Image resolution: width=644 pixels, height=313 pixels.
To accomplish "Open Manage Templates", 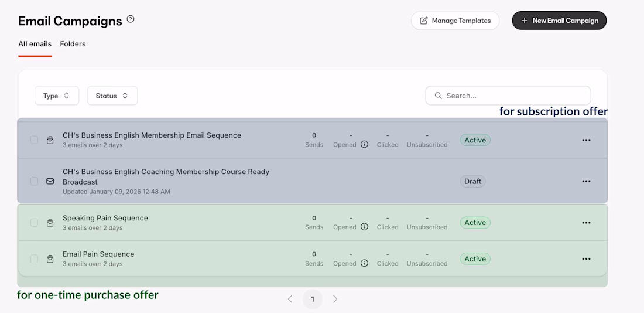I will pos(455,21).
